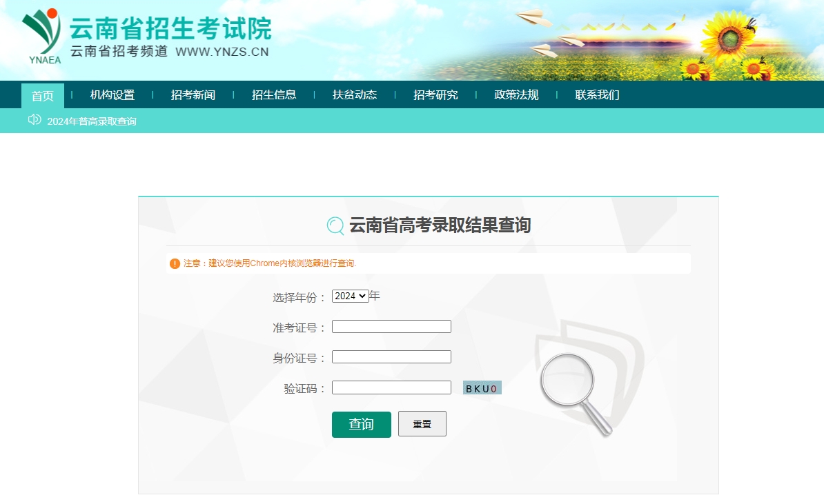Click the speaker announcement icon
824x504 pixels.
point(35,120)
